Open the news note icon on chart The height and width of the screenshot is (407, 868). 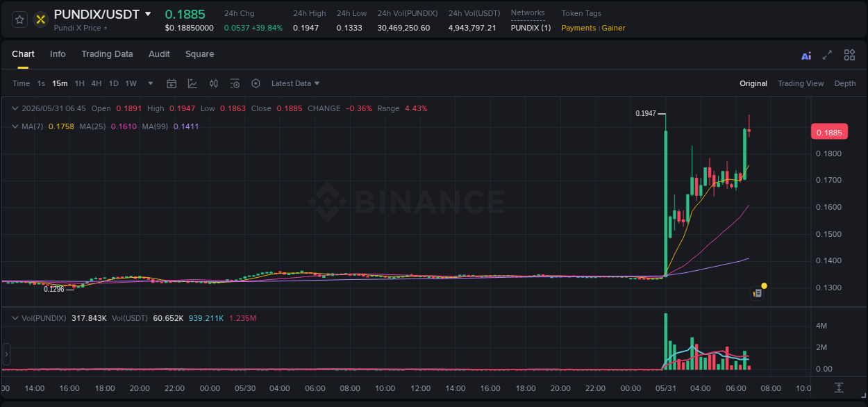point(758,294)
